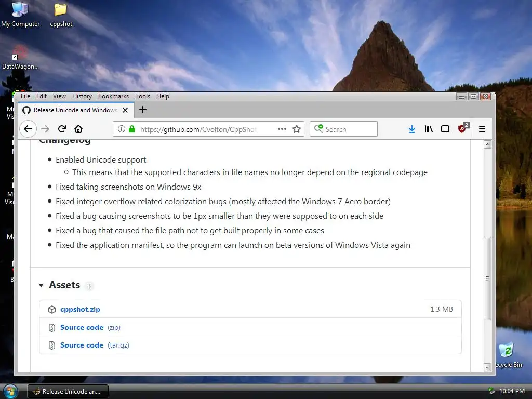The width and height of the screenshot is (532, 399).
Task: Click the zip file icon beside Source code (zip)
Action: click(x=52, y=328)
